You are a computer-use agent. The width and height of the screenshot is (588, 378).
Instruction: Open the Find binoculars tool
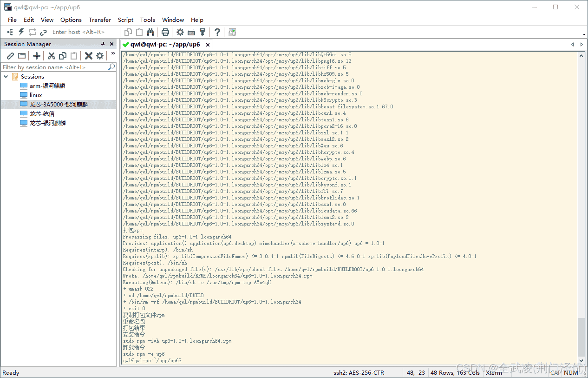pyautogui.click(x=150, y=32)
